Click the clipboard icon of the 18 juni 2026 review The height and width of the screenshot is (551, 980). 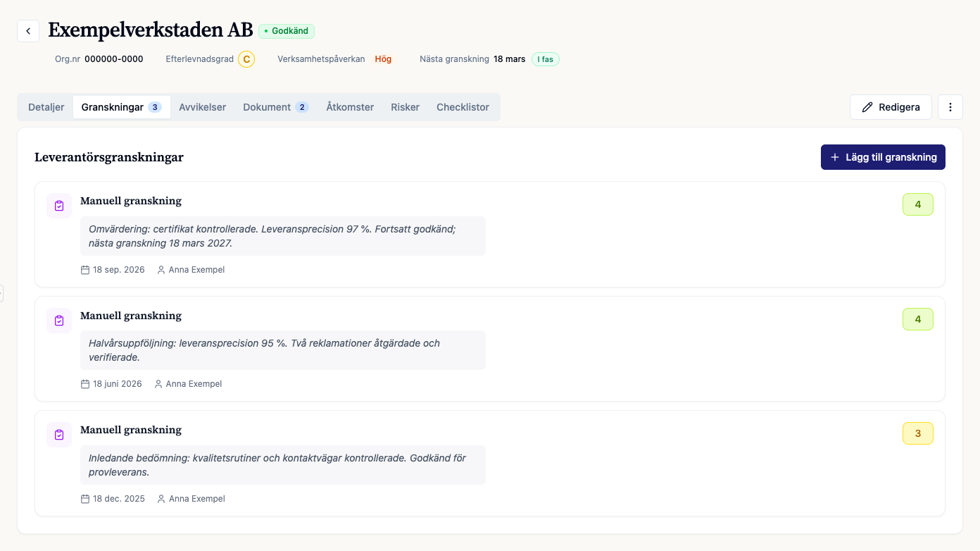[x=59, y=321]
